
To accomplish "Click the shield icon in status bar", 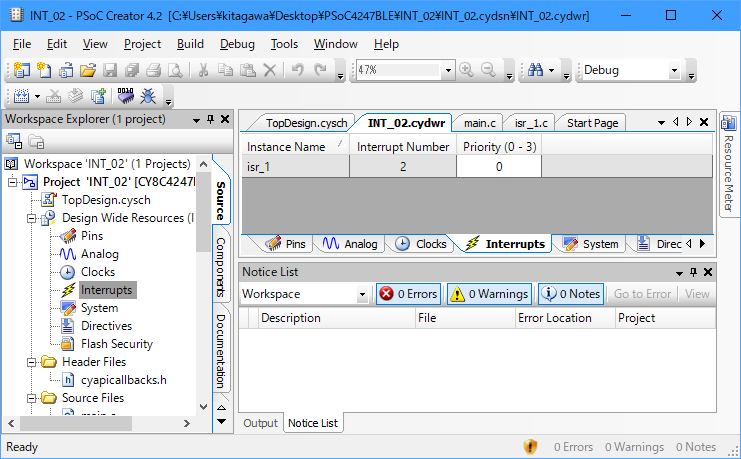I will pos(531,447).
